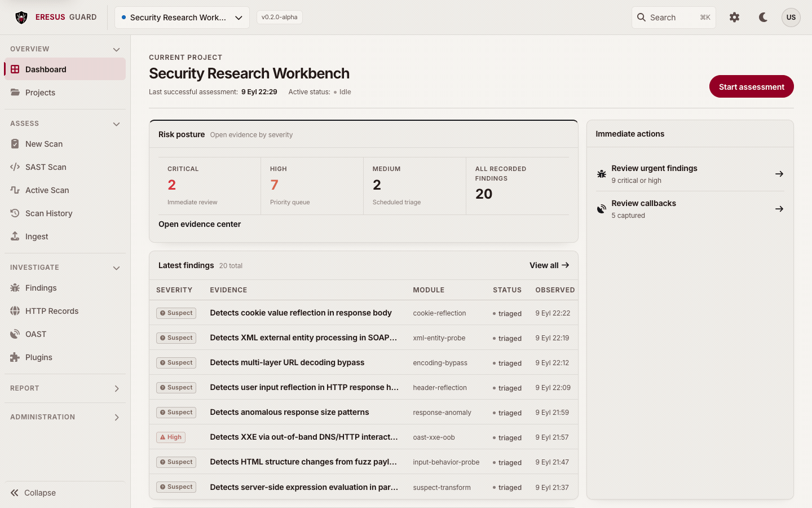Open the cookie value reflection finding
The image size is (812, 508).
[x=301, y=313]
